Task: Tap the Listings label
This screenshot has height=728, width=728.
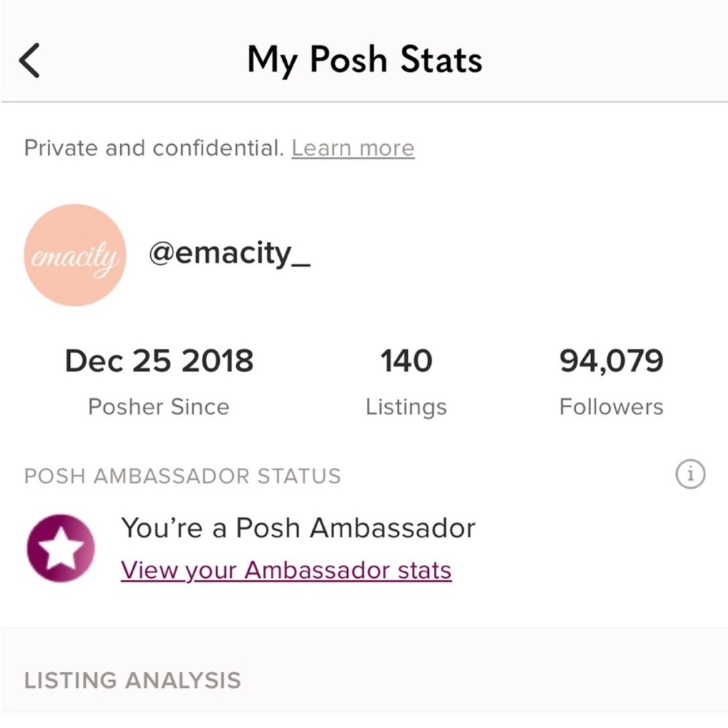Action: (406, 408)
